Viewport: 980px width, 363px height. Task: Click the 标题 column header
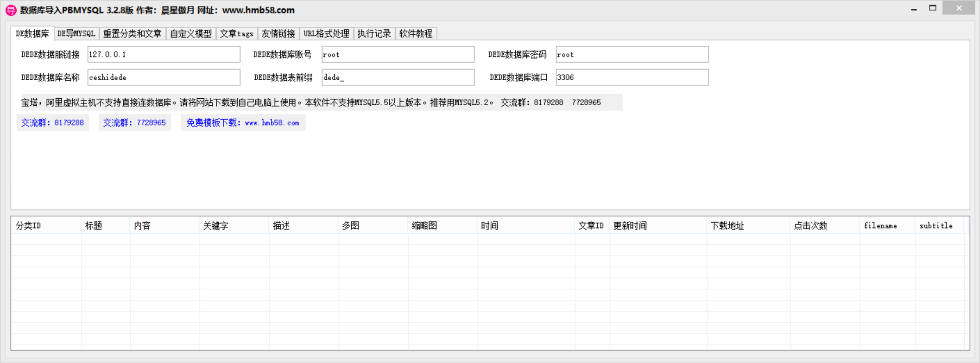pos(106,226)
